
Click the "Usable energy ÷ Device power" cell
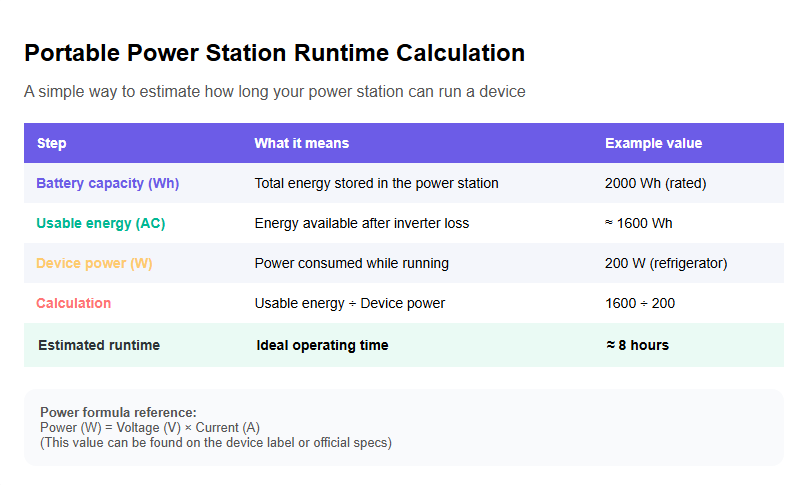349,303
